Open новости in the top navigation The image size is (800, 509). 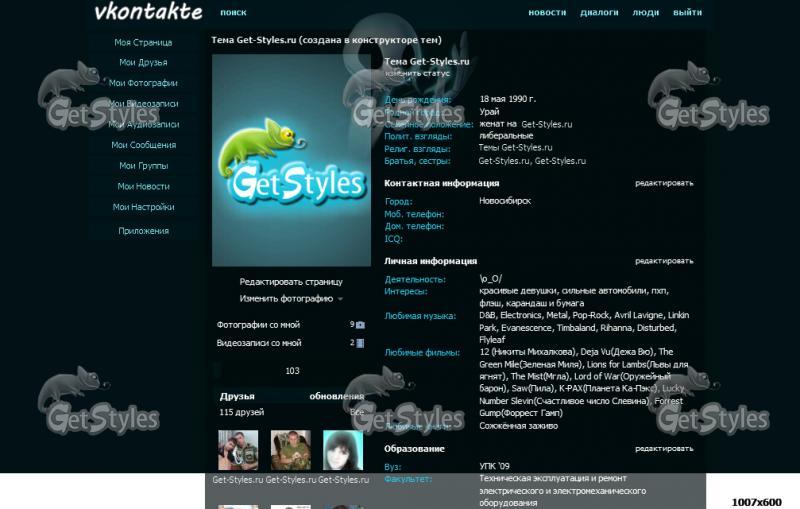click(547, 13)
